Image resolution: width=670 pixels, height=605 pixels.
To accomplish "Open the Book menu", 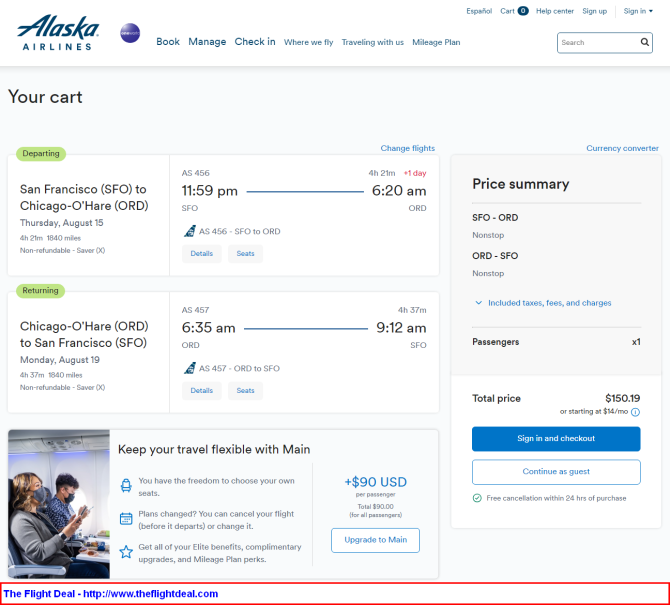I will click(x=168, y=42).
